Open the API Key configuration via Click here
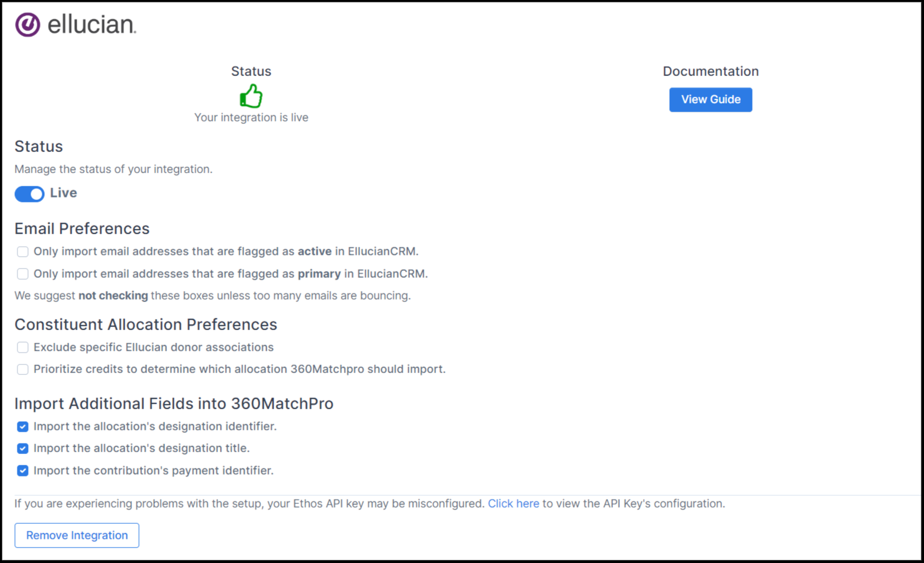 [513, 503]
